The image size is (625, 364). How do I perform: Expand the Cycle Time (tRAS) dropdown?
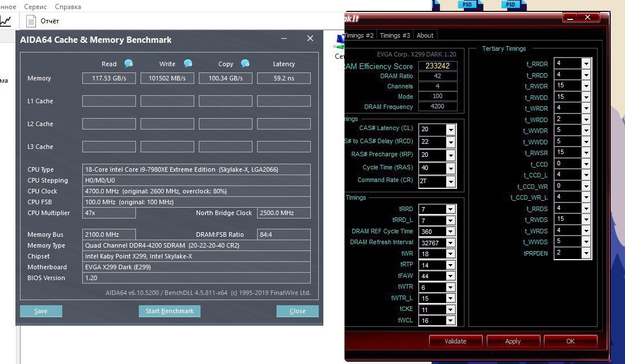450,168
